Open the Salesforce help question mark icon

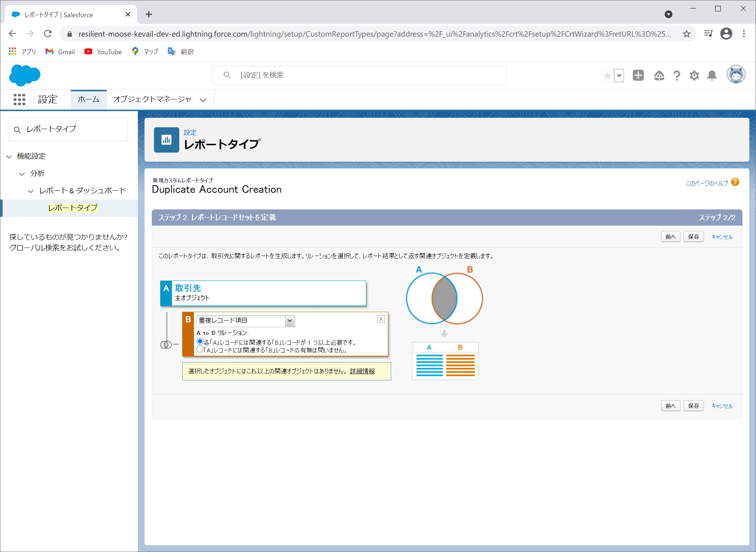pos(676,76)
